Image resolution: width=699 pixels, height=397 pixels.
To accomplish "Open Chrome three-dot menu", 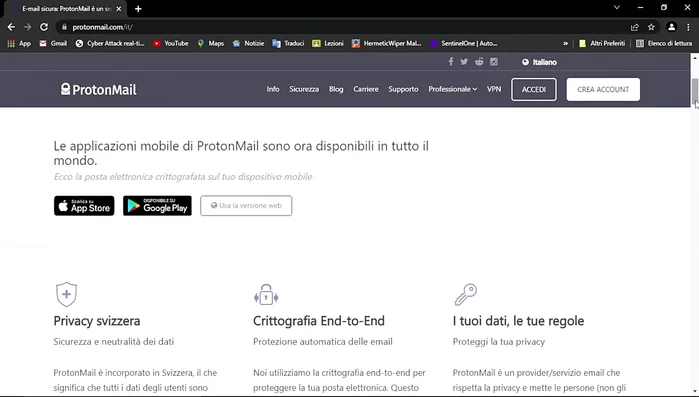I will point(688,27).
